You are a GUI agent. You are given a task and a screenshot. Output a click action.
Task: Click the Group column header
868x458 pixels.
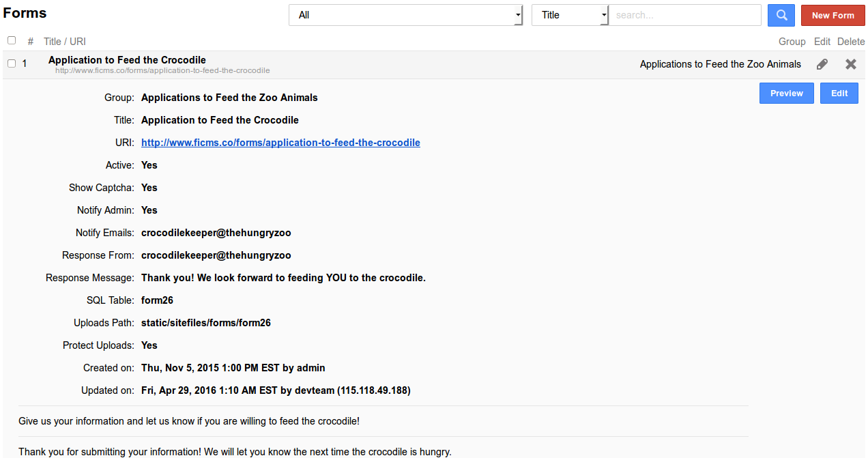(x=792, y=42)
